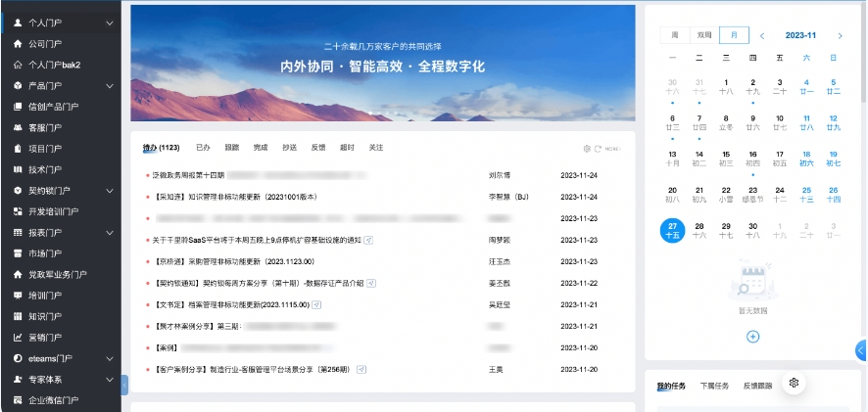Image resolution: width=868 pixels, height=412 pixels.
Task: Switch calendar to 双周 view
Action: [703, 35]
